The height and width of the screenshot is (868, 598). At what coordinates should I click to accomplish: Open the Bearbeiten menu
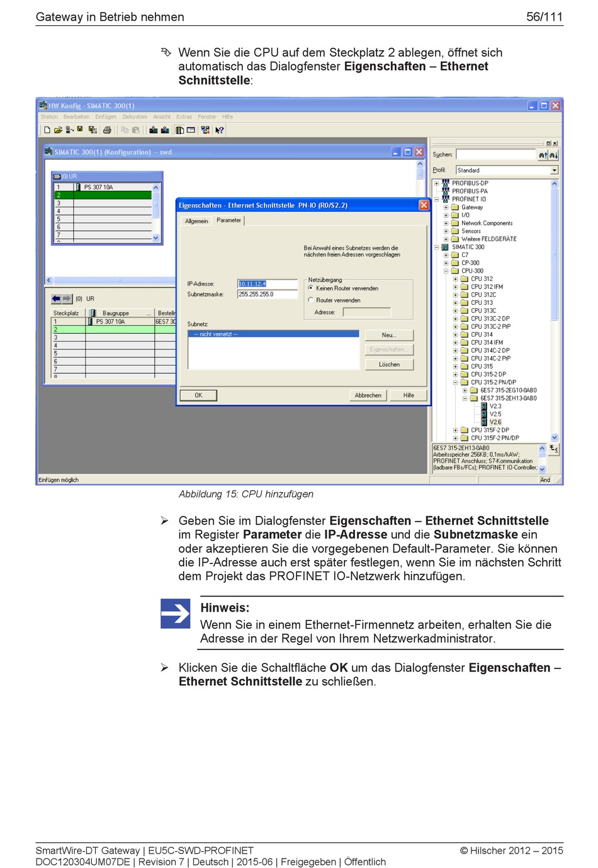click(x=76, y=117)
